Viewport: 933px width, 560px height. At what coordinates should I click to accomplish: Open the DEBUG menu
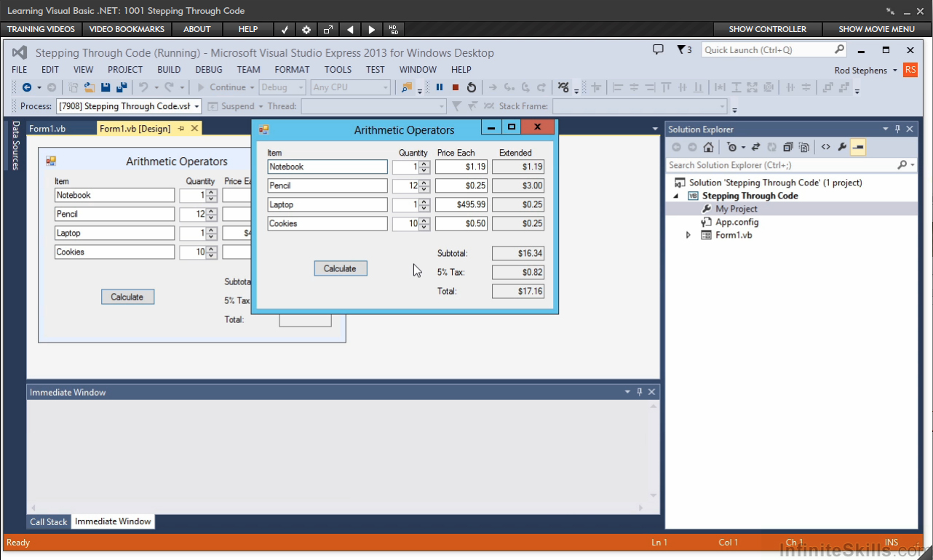209,70
